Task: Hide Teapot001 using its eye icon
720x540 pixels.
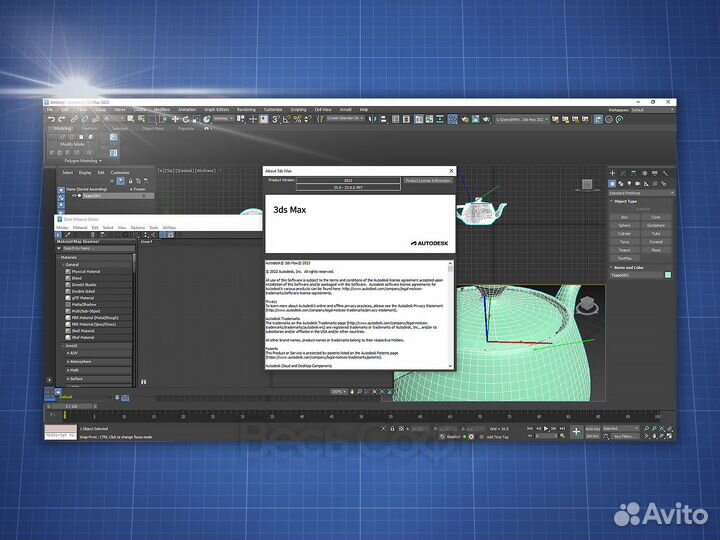Action: click(x=74, y=196)
